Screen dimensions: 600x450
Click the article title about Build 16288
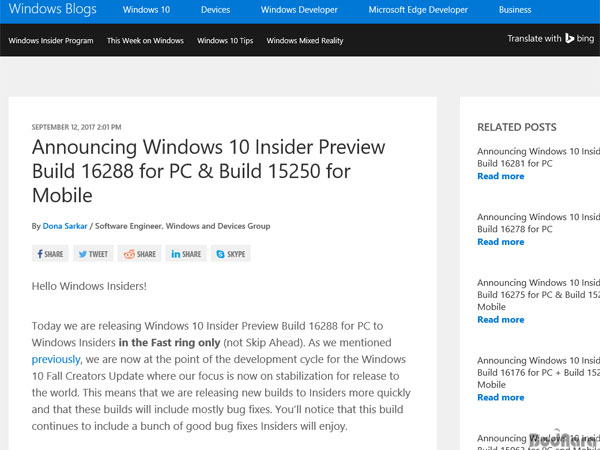[x=209, y=171]
